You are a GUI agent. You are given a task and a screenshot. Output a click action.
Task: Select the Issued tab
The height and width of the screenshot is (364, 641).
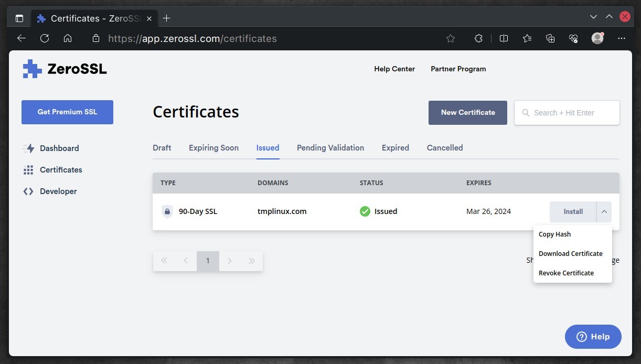click(268, 148)
